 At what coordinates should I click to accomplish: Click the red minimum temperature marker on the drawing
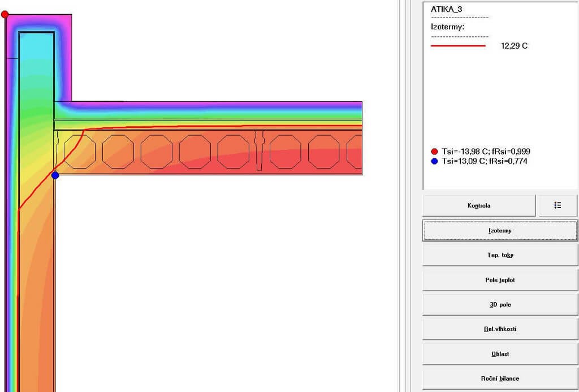(x=5, y=14)
